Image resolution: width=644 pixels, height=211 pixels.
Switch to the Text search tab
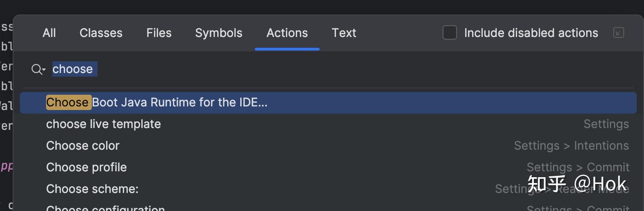pyautogui.click(x=344, y=33)
